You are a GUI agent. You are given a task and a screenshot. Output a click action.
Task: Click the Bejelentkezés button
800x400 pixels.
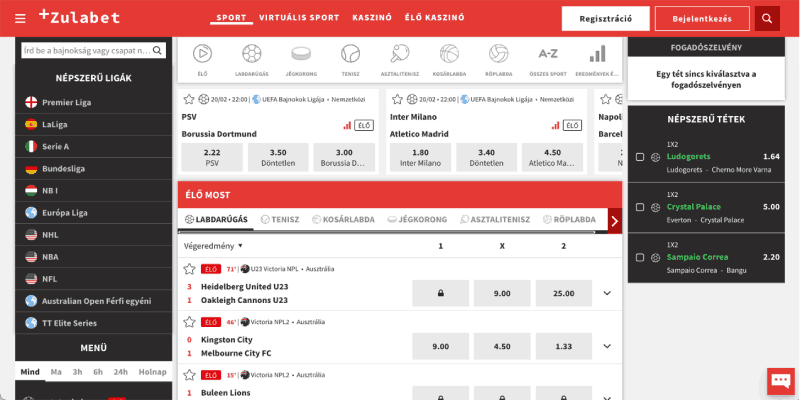[x=702, y=19]
